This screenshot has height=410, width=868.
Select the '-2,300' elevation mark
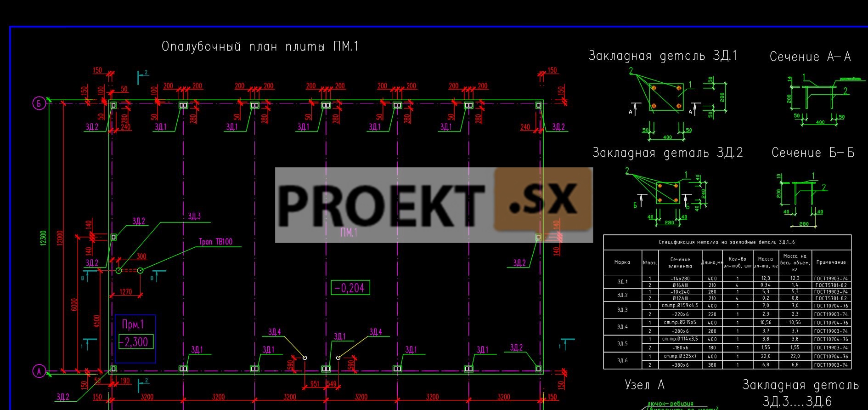click(x=136, y=342)
